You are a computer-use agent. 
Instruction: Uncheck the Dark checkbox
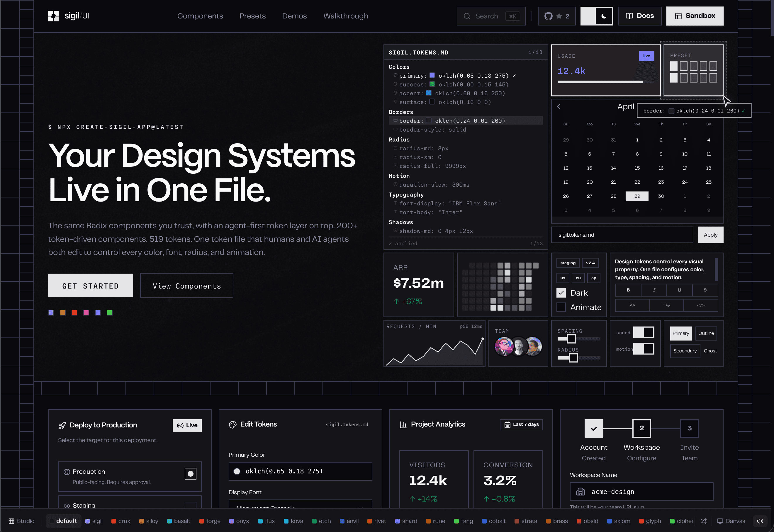pyautogui.click(x=561, y=293)
